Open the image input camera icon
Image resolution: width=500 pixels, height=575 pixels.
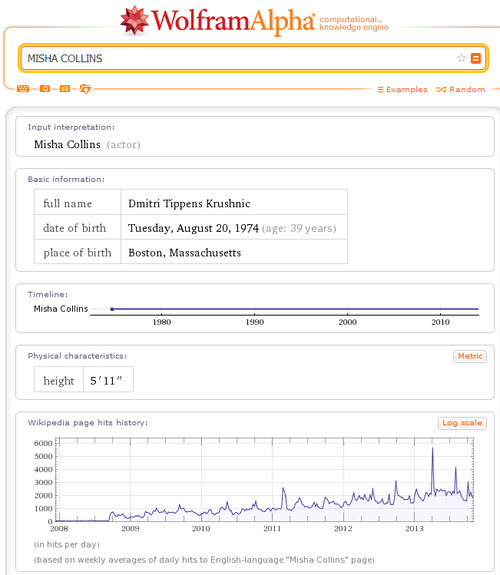(x=45, y=89)
